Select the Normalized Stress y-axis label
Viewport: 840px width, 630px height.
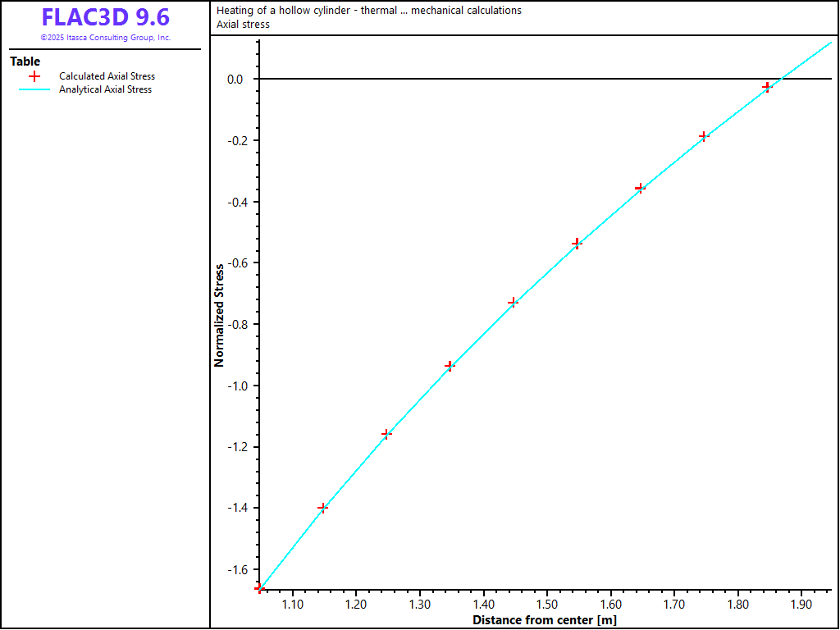point(219,315)
